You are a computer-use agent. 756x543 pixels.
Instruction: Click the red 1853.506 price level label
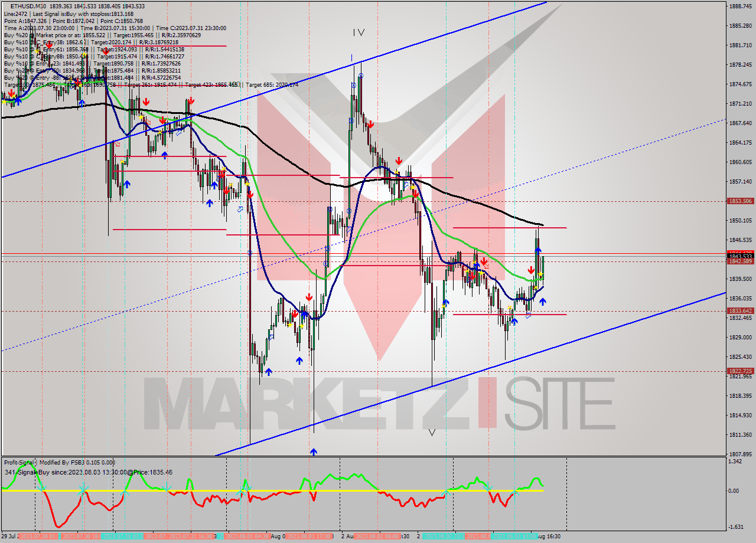pyautogui.click(x=740, y=201)
